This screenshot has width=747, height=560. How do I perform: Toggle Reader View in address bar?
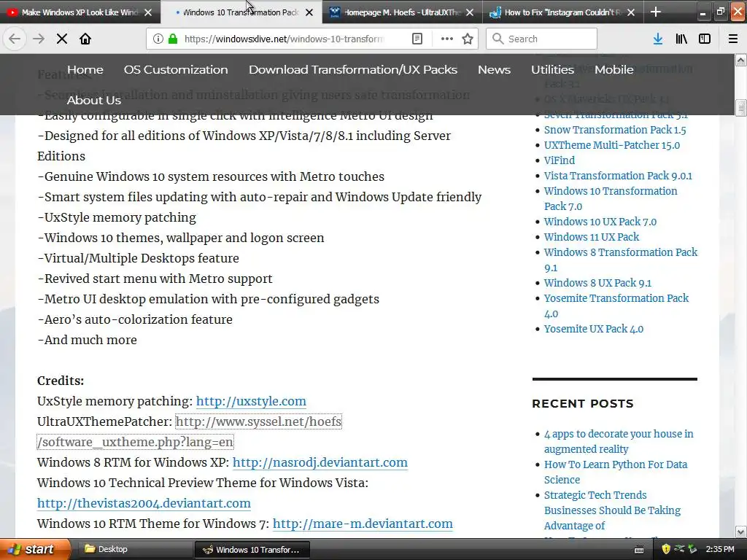tap(417, 39)
